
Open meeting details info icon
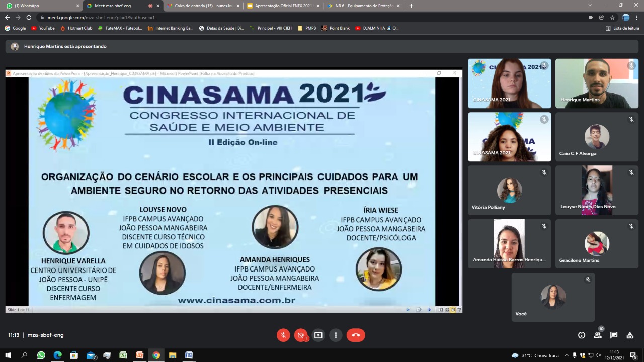click(582, 335)
